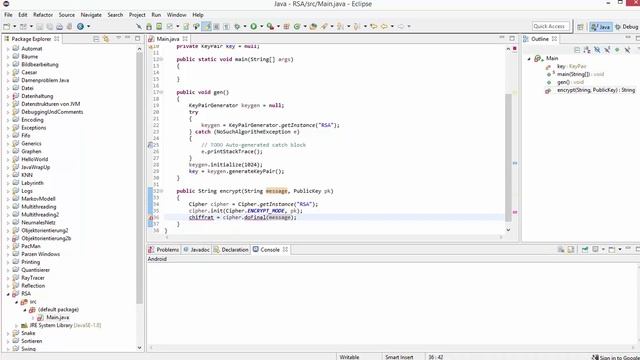
Task: Collapse the src folder in RSA
Action: pos(16,302)
